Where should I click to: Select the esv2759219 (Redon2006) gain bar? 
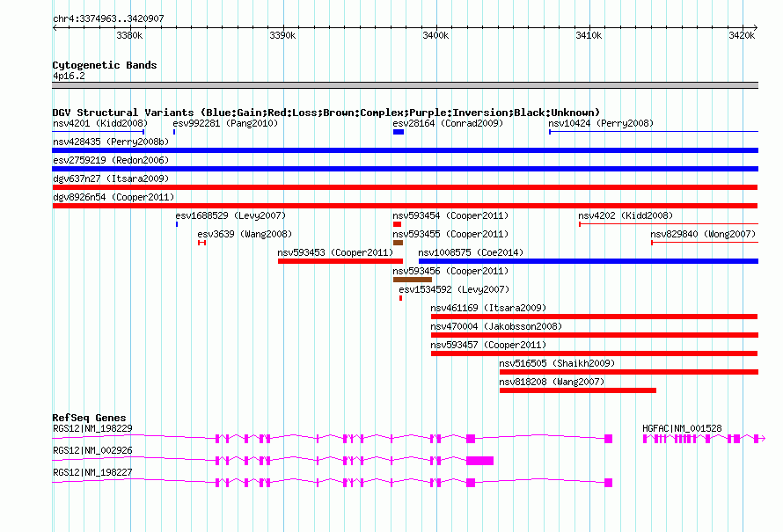[405, 169]
